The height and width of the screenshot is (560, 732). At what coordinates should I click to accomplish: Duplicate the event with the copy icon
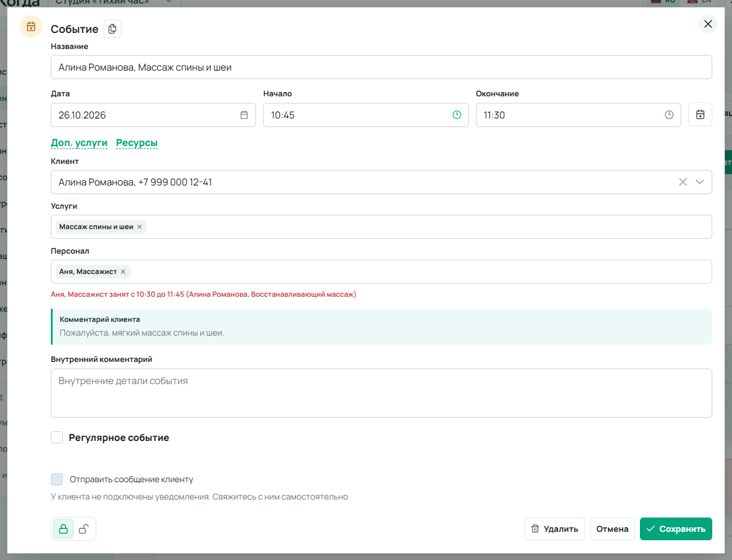click(112, 29)
